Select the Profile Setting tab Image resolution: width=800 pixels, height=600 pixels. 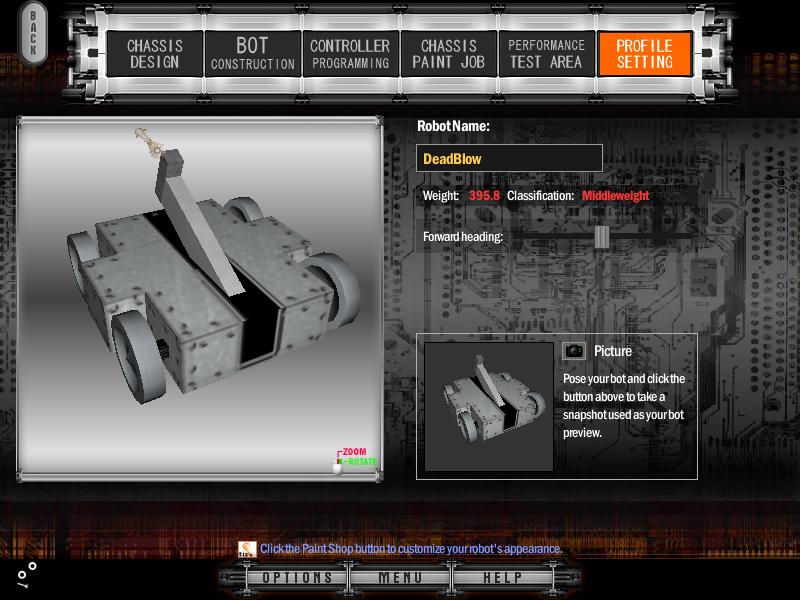point(644,54)
